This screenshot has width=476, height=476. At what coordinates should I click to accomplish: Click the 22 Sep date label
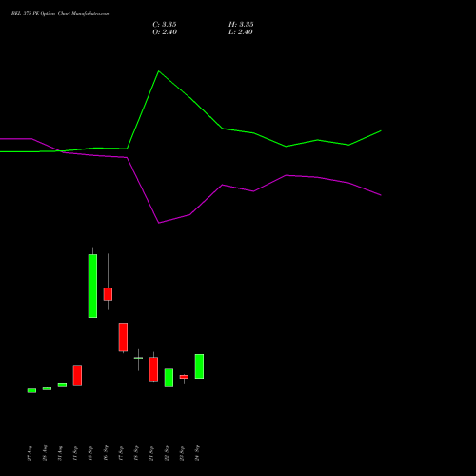click(x=167, y=453)
